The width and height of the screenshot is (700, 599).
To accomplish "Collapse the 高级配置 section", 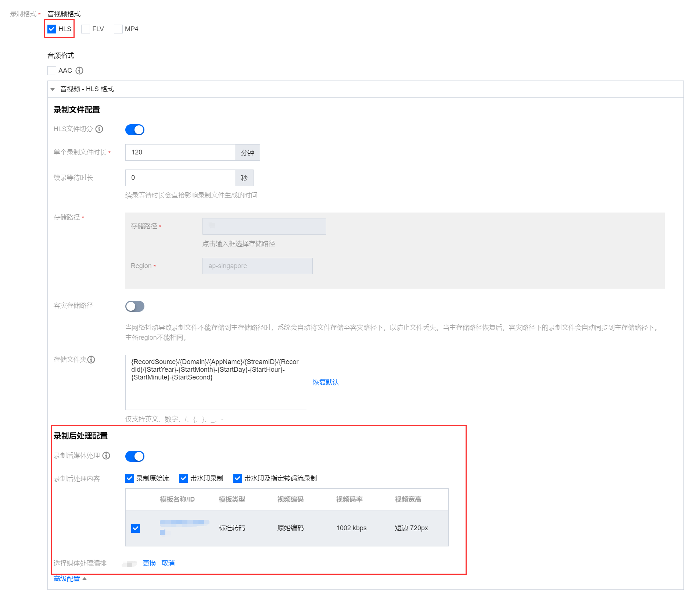I will point(70,579).
